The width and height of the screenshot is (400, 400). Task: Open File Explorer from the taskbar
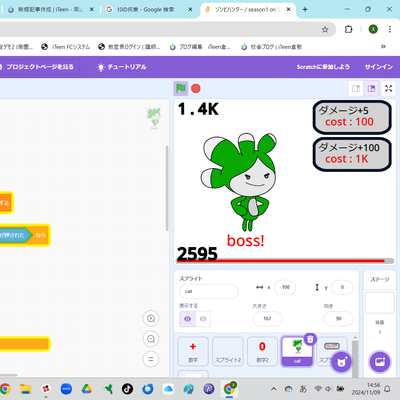click(x=25, y=389)
